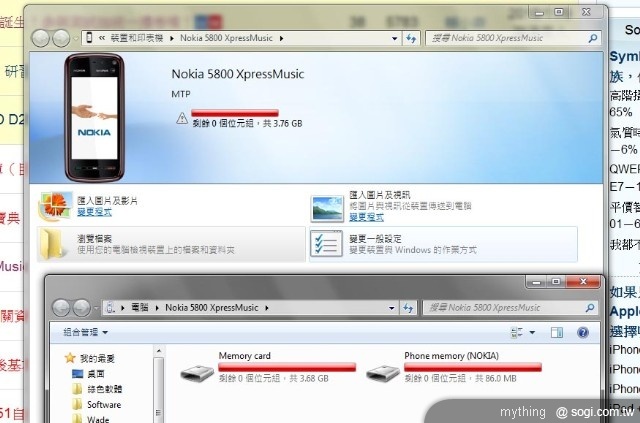Open address bar history dropdown in device stage window
Screen dimensions: 640x423
coord(394,38)
